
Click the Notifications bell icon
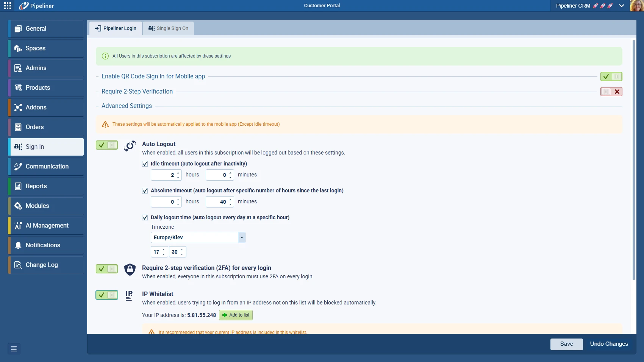click(x=18, y=245)
